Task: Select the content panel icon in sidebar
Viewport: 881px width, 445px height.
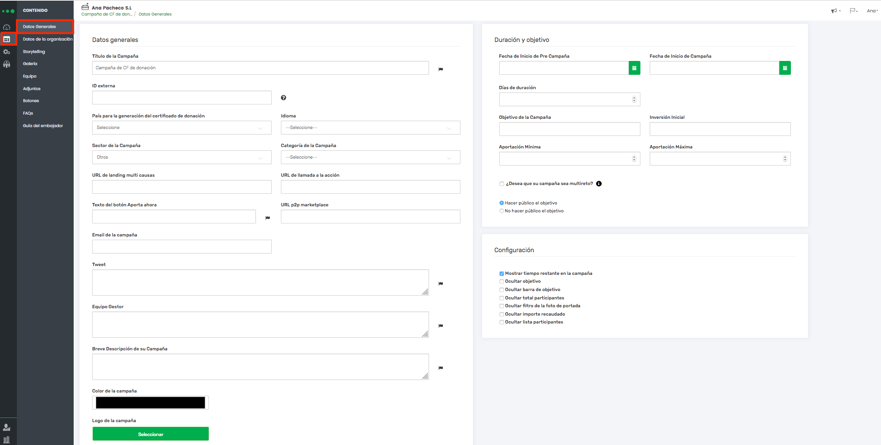Action: (7, 39)
